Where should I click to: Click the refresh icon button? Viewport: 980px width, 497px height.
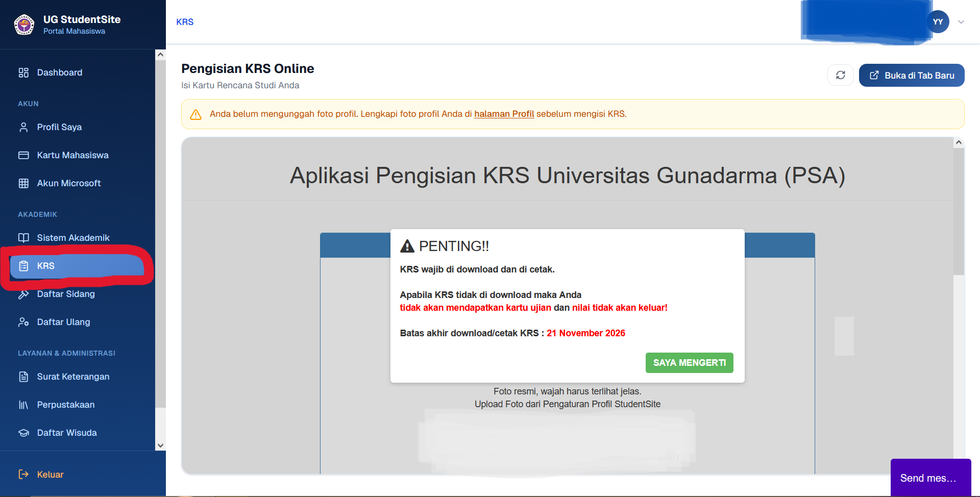click(840, 76)
